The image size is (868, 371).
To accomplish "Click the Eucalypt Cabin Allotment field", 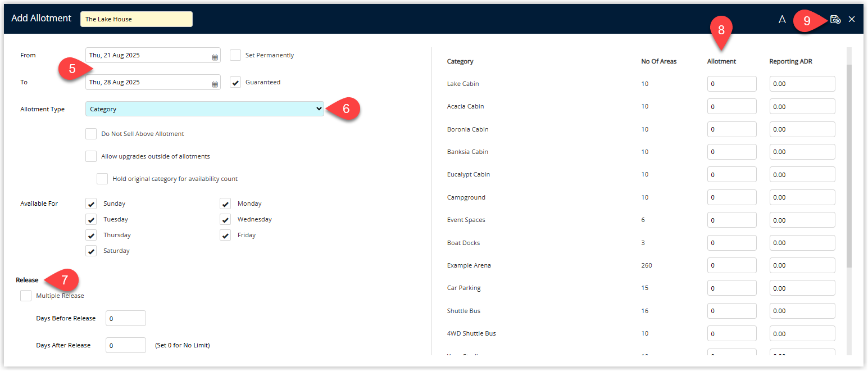I will coord(731,174).
